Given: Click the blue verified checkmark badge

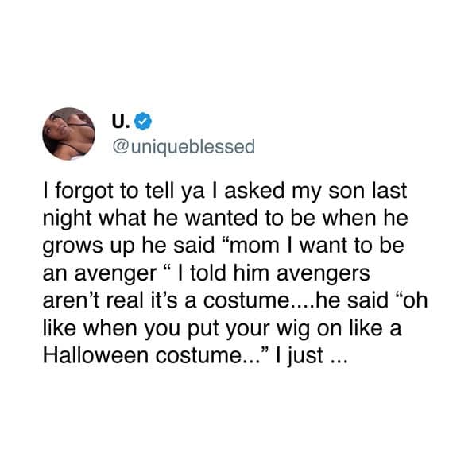Looking at the screenshot, I should pyautogui.click(x=143, y=121).
